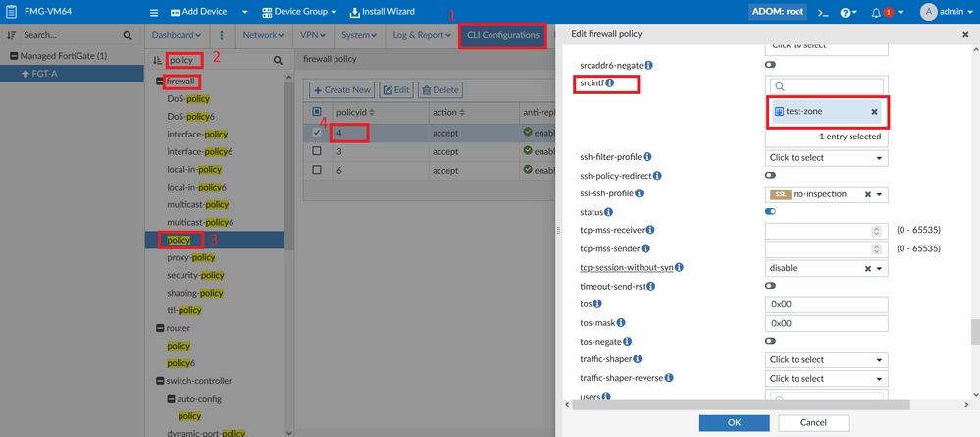The image size is (980, 437).
Task: Click the Edit button in the policy toolbar
Action: click(396, 90)
